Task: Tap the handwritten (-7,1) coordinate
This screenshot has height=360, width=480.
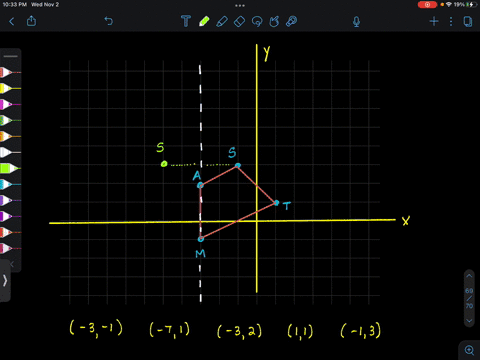Action: pyautogui.click(x=170, y=330)
